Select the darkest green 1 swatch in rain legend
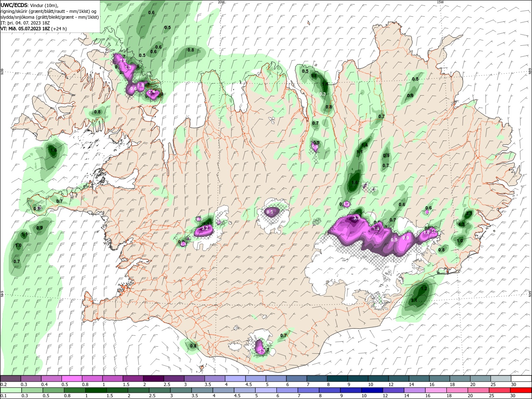Image resolution: width=532 pixels, height=399 pixels. point(95,390)
